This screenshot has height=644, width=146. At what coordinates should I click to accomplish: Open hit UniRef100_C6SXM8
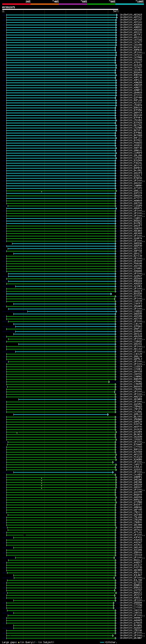pyautogui.click(x=131, y=45)
